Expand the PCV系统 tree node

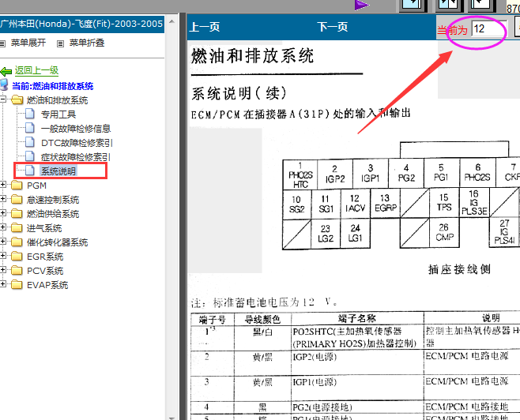pos(3,270)
